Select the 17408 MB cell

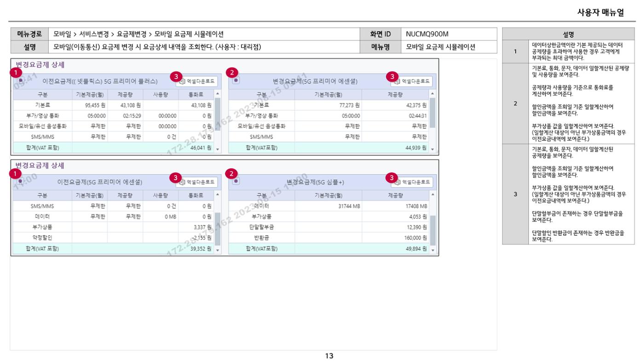[x=396, y=206]
